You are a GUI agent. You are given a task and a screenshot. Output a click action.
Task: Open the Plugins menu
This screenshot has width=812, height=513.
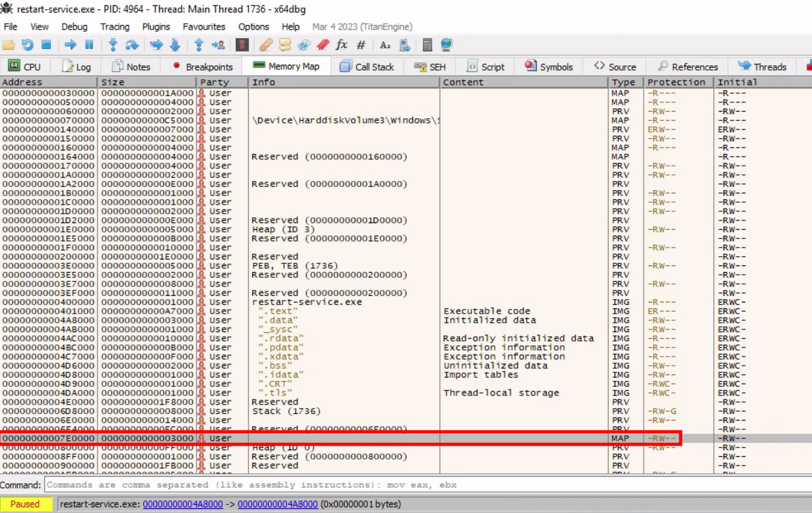156,26
